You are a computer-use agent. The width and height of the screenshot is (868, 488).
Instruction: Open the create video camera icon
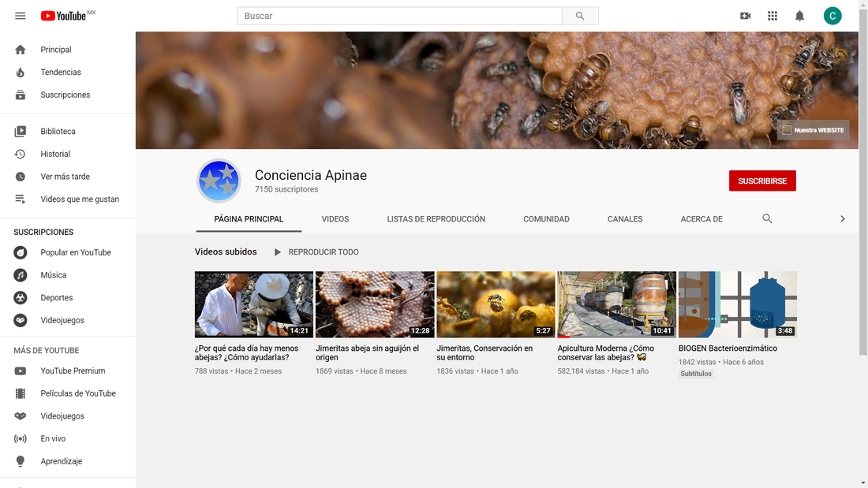(745, 16)
